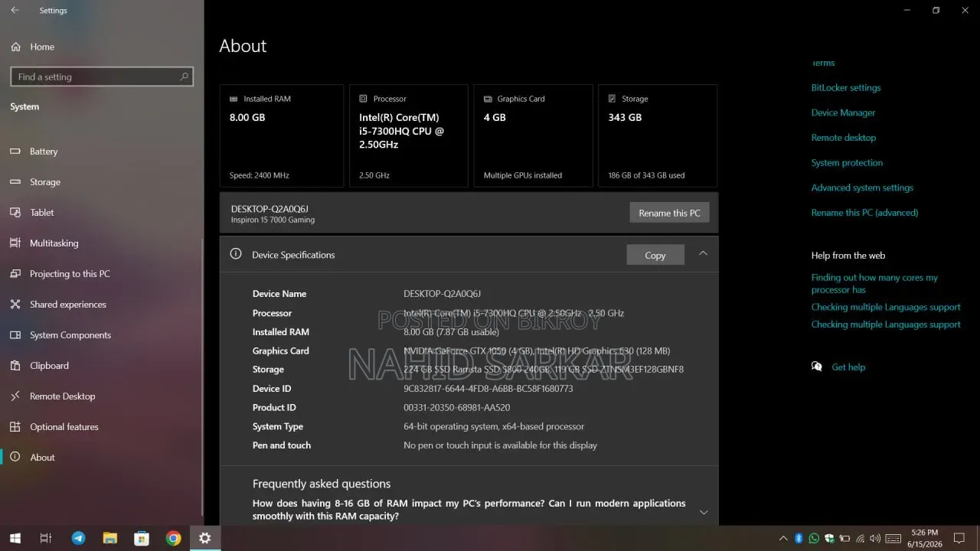
Task: Open Projecting to this PC settings
Action: (x=60, y=274)
